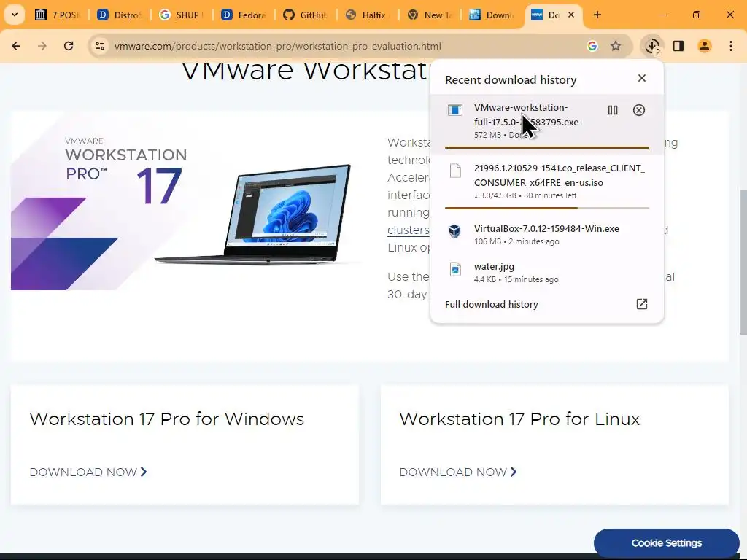Click the vmware.com address bar URL

point(278,46)
